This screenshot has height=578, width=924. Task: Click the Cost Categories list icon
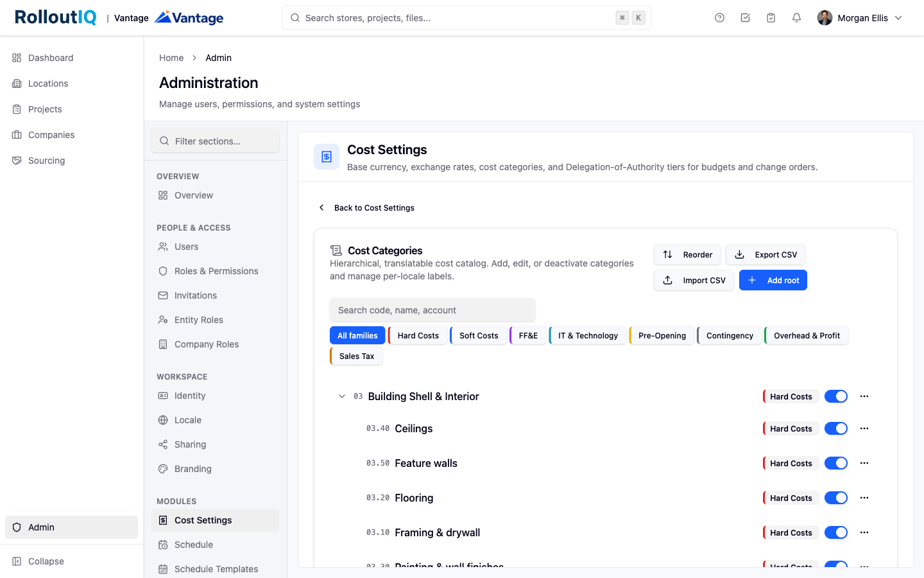coord(336,250)
